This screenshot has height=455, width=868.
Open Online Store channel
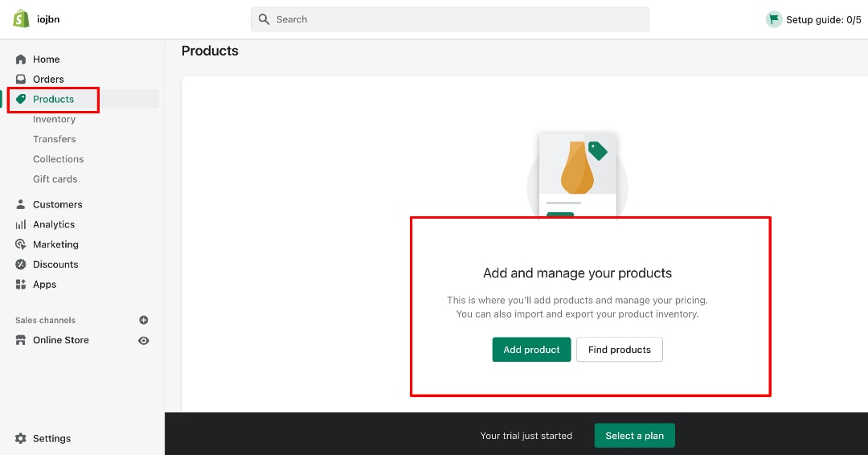click(61, 340)
